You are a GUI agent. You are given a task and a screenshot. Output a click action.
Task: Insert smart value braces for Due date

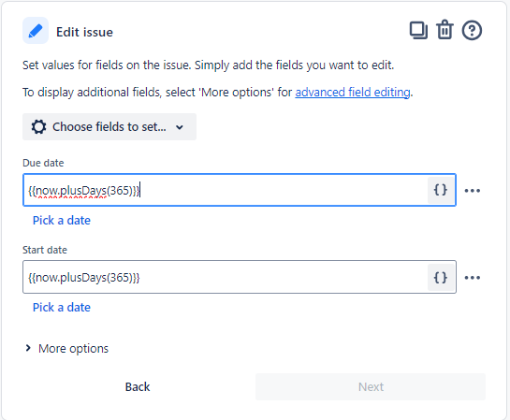click(x=441, y=190)
